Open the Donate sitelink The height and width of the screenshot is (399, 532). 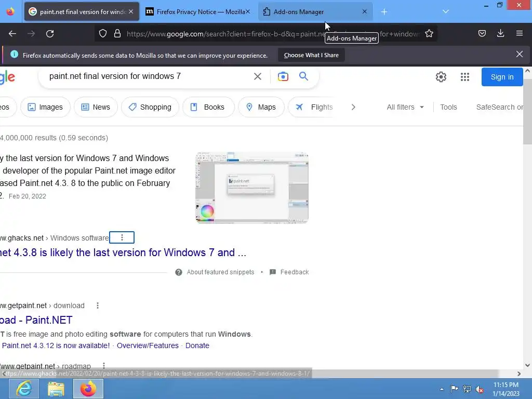click(197, 345)
